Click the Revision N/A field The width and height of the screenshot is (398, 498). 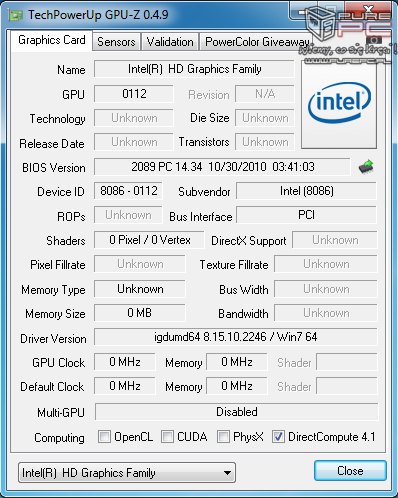click(x=265, y=94)
